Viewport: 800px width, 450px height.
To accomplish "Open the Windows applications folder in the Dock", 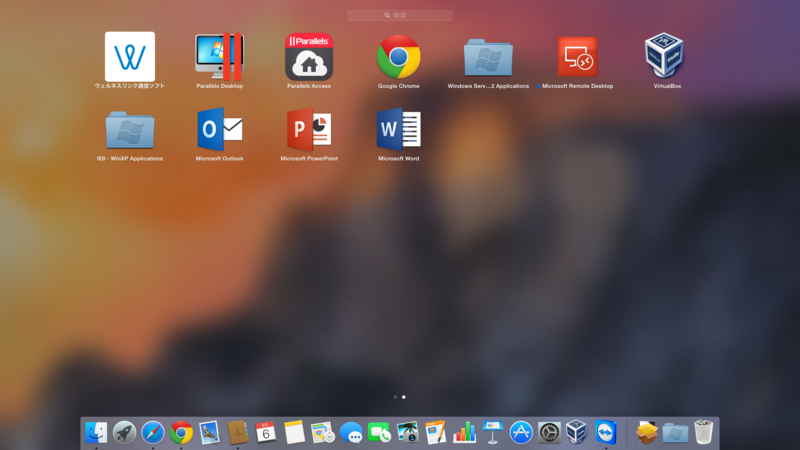I will tap(675, 433).
